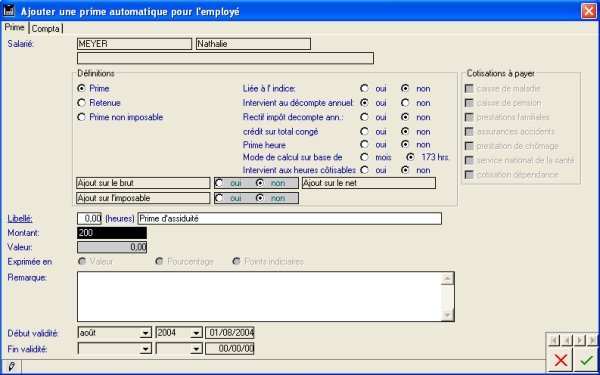
Task: Click the pencil edit icon in status bar
Action: pyautogui.click(x=11, y=367)
